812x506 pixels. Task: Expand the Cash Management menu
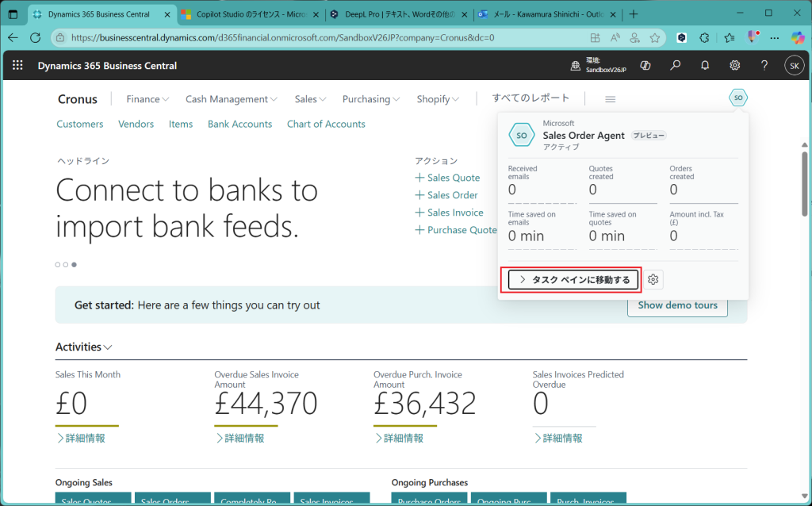[x=232, y=99]
